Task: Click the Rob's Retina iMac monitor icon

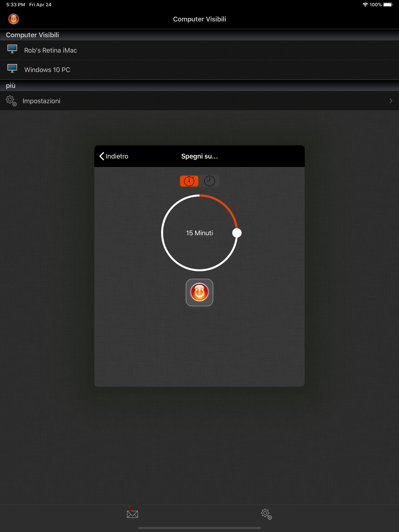Action: tap(12, 49)
